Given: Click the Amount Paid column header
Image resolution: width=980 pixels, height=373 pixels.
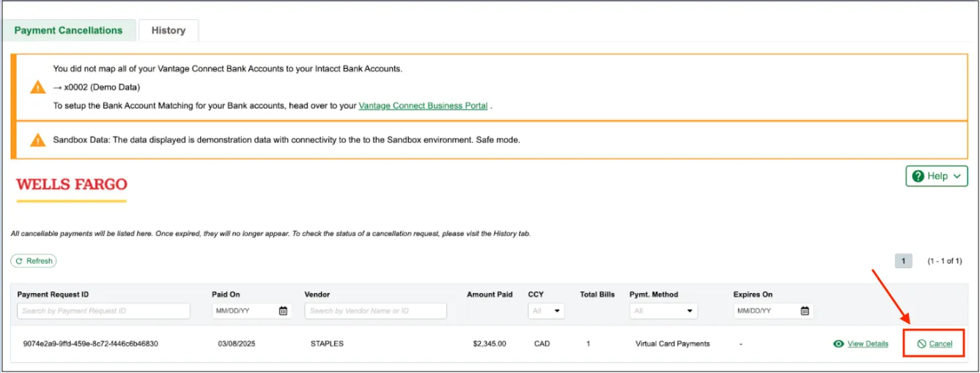Looking at the screenshot, I should (x=490, y=295).
